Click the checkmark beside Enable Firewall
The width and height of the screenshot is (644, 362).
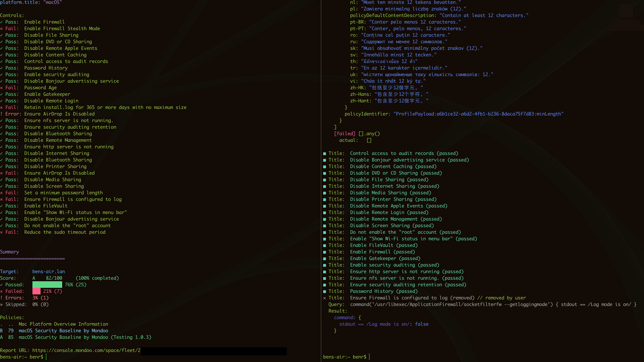click(x=2, y=22)
